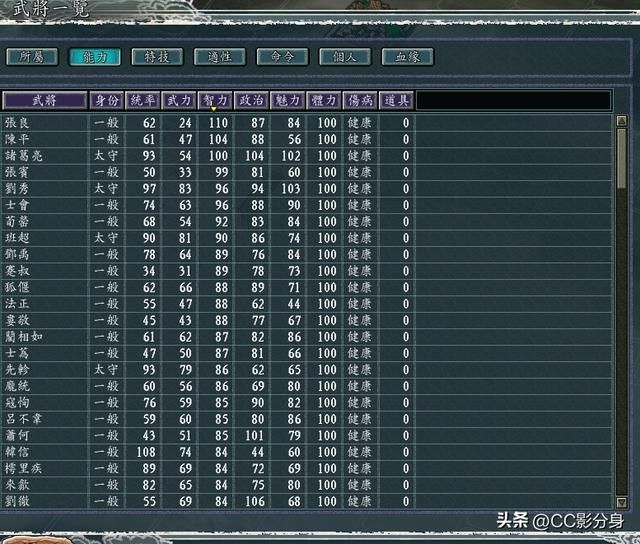
Task: Open the 特技 tab
Action: point(157,57)
